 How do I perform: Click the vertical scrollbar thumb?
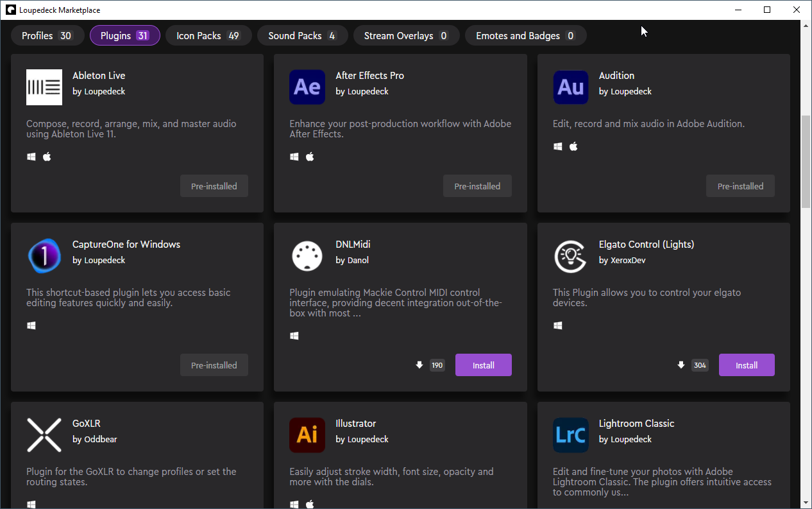tap(806, 162)
